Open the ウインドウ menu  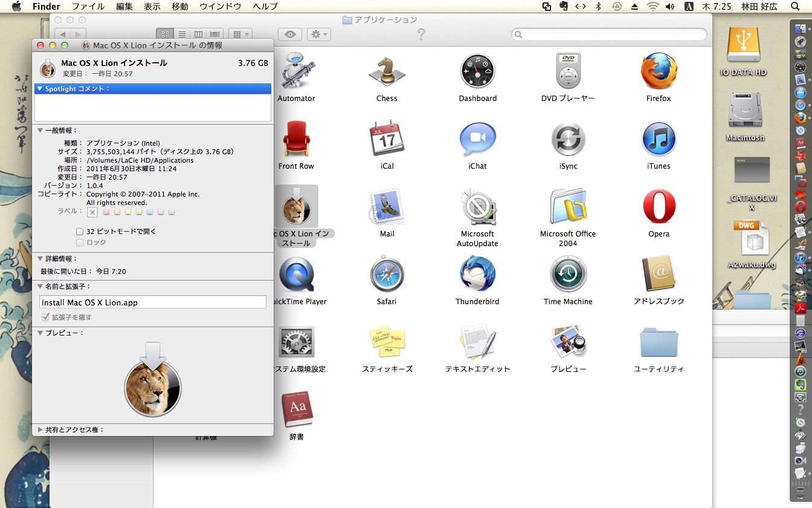pos(221,7)
